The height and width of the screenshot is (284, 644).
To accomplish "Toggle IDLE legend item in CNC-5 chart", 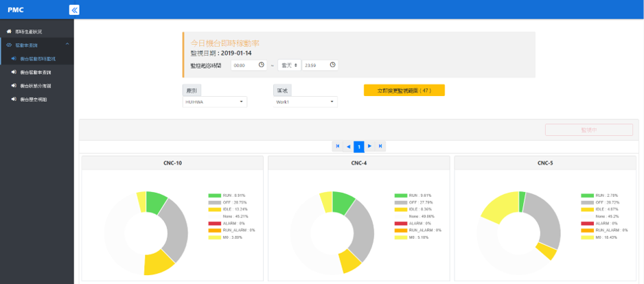I will 598,209.
